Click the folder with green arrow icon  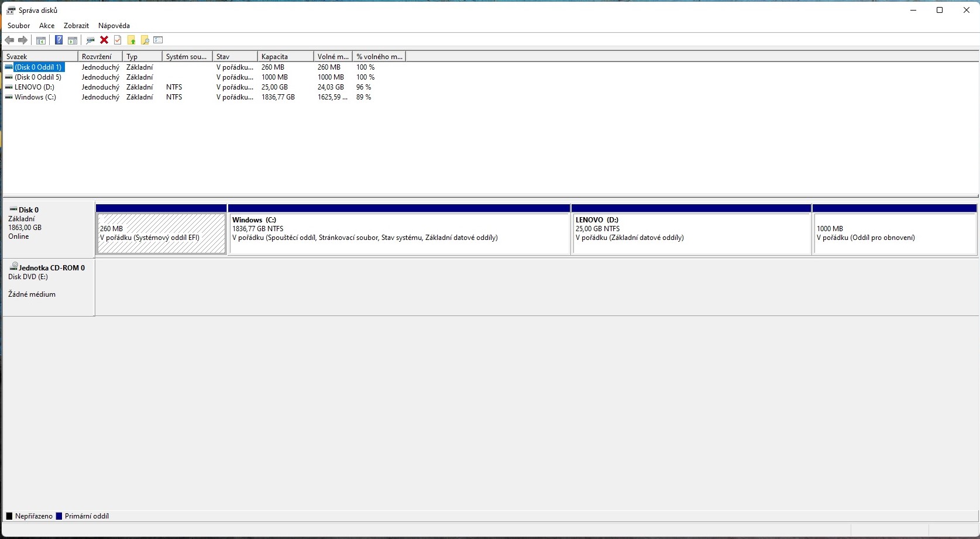(x=131, y=40)
